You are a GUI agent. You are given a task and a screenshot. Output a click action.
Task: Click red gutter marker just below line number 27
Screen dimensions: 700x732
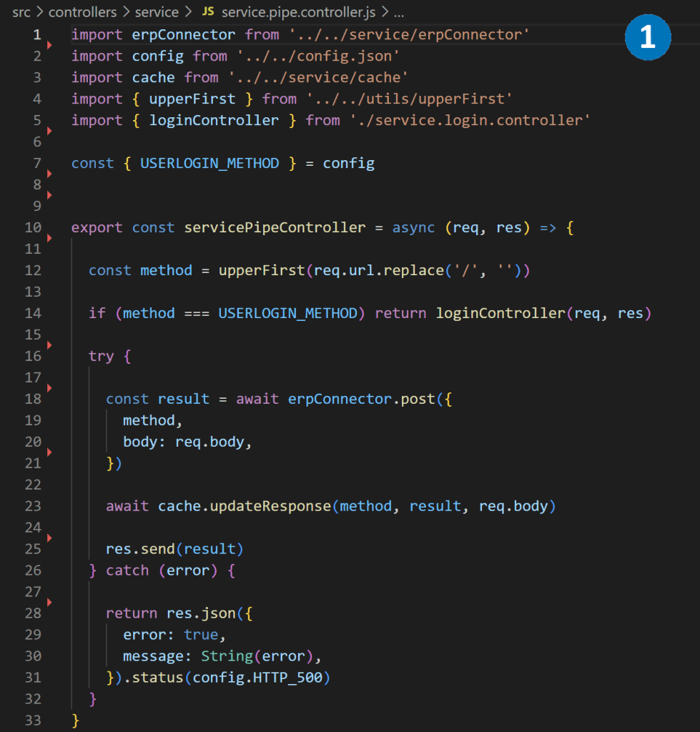[49, 603]
